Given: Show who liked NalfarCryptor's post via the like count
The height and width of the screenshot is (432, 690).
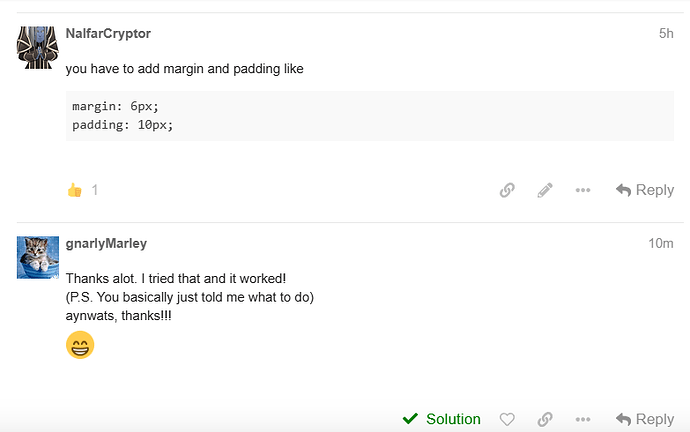Looking at the screenshot, I should (95, 190).
